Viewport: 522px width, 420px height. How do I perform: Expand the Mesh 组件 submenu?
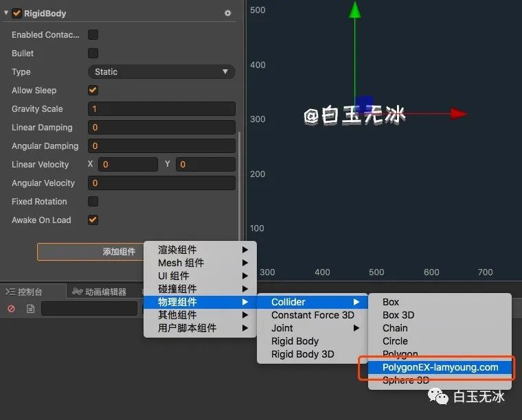pyautogui.click(x=200, y=263)
